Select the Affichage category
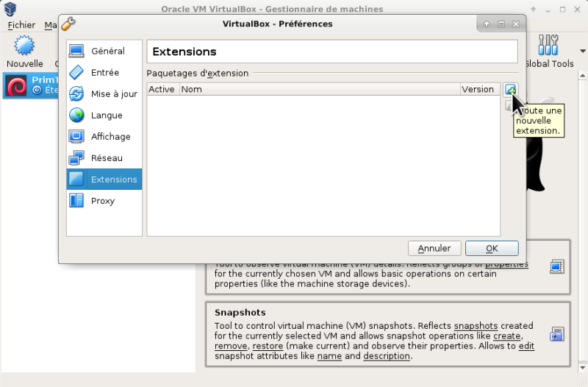Image resolution: width=588 pixels, height=387 pixels. [104, 137]
